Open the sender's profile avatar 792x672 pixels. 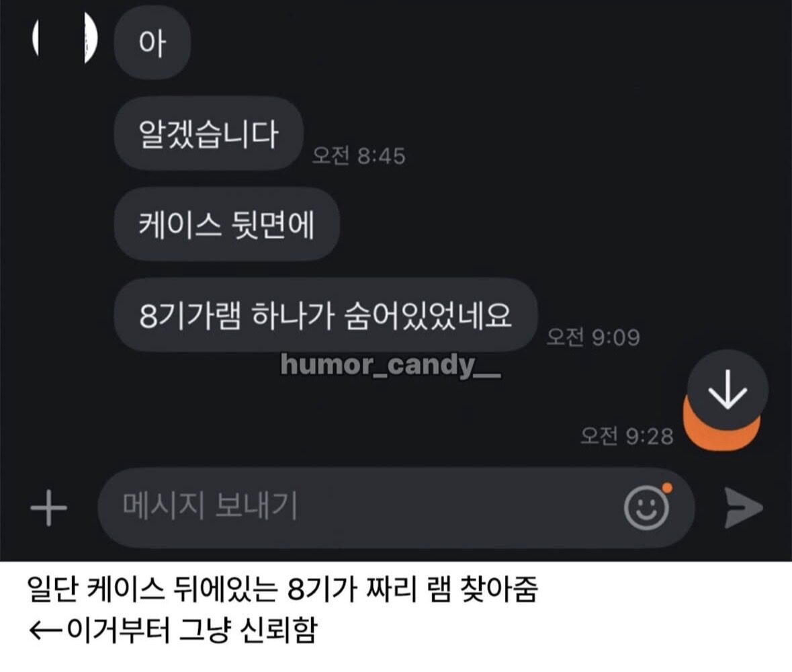coord(65,38)
